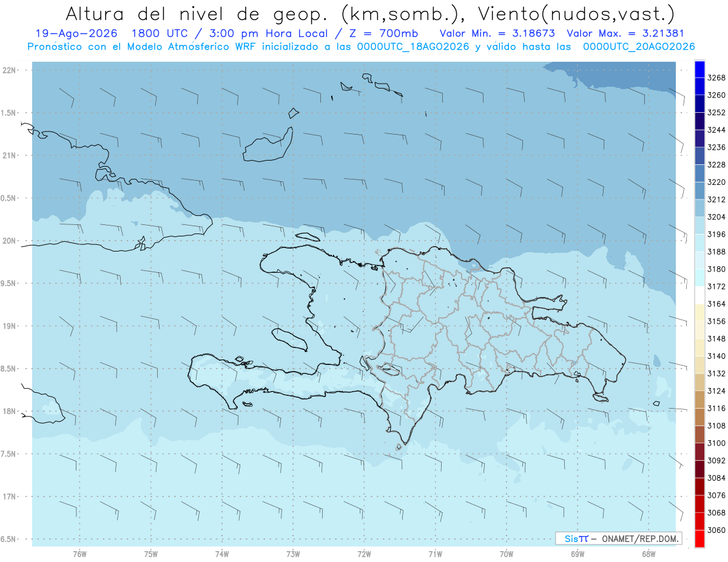
Task: Click the '18N' latitude label
Action: (9, 411)
